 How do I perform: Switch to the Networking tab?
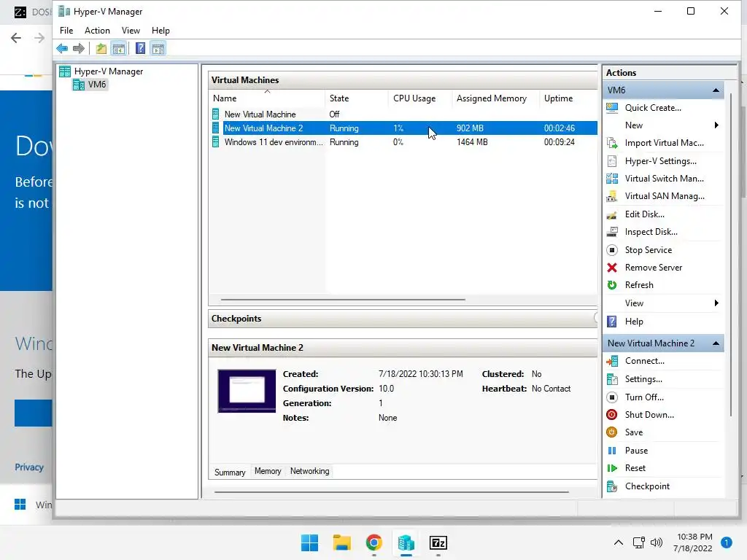[x=309, y=471]
